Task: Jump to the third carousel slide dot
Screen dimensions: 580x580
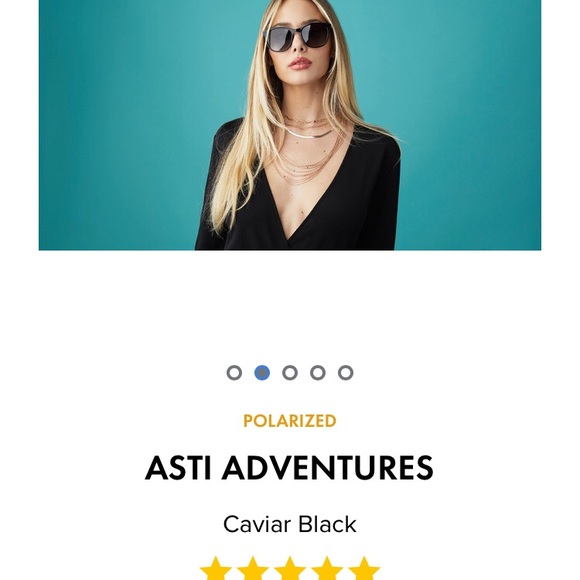Action: coord(290,372)
